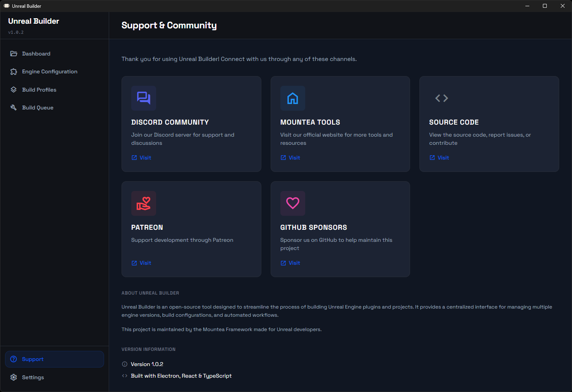Click external-link icon in Source Code card
572x392 pixels.
(x=432, y=158)
